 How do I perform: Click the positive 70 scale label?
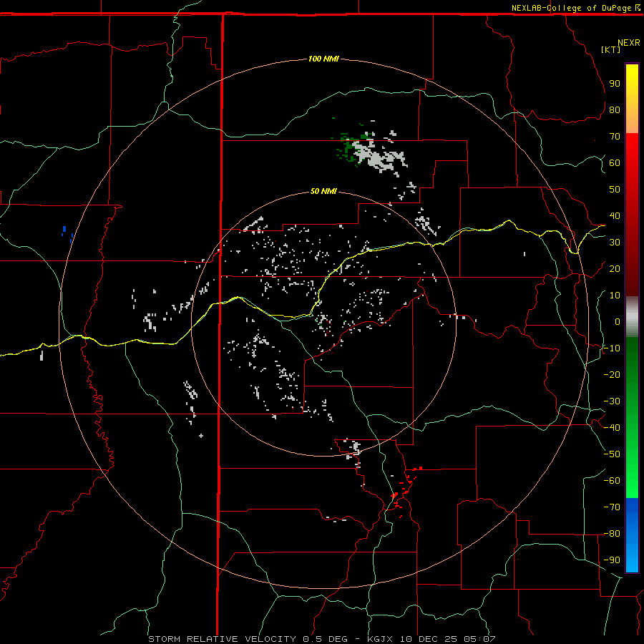(615, 137)
